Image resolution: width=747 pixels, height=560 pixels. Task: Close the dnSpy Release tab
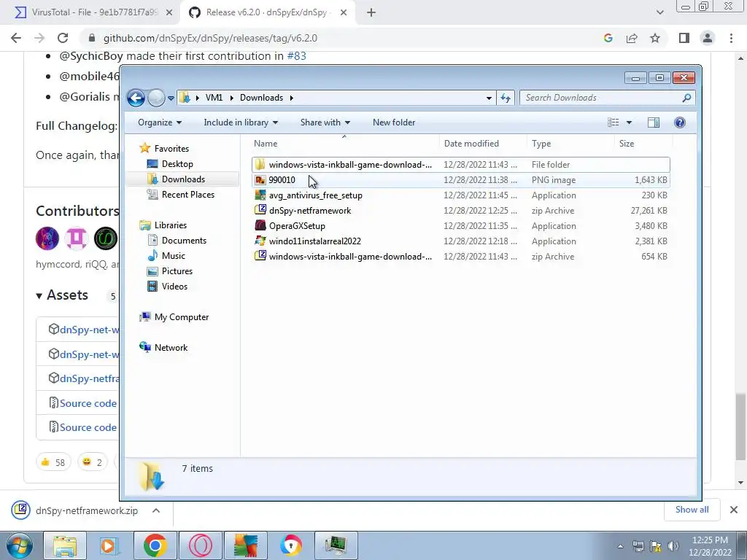tap(344, 12)
